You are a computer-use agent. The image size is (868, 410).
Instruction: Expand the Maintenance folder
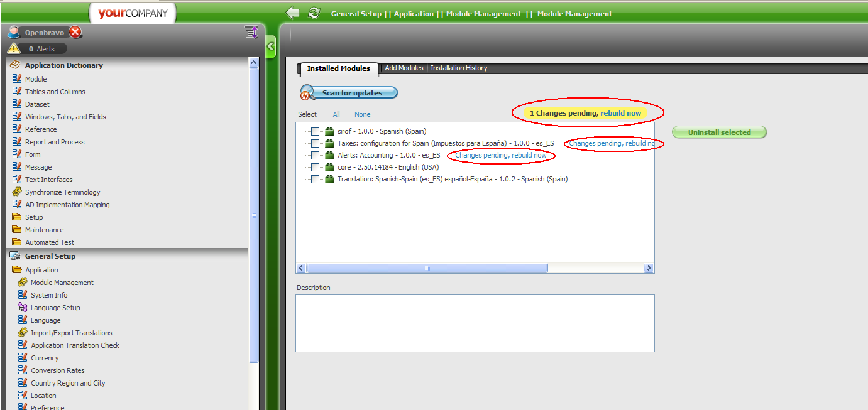(17, 230)
